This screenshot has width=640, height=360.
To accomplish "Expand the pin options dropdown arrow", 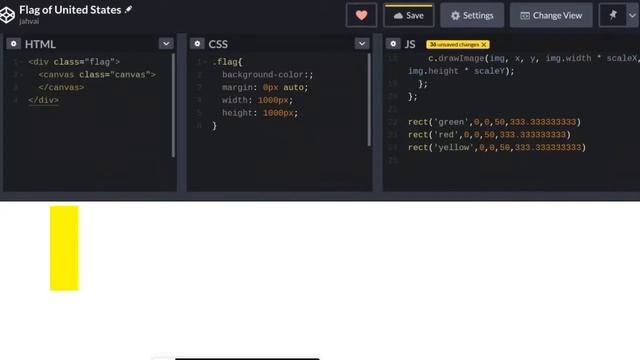I will click(632, 16).
